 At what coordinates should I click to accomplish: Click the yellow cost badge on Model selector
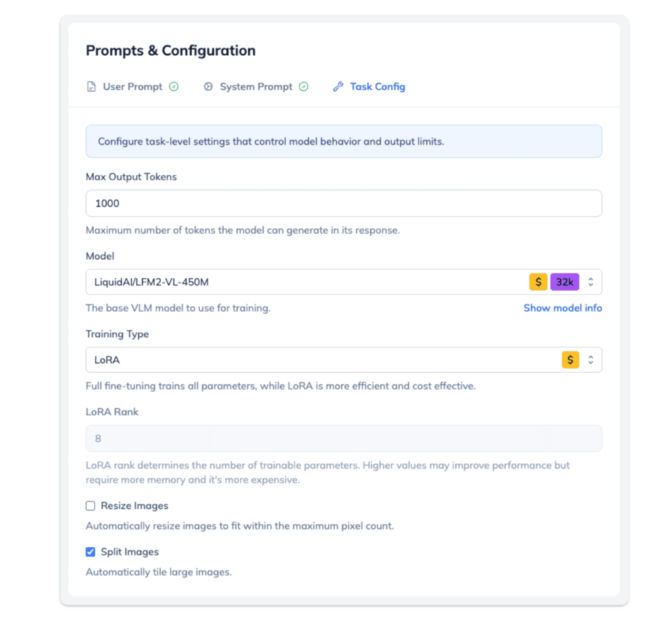tap(538, 281)
